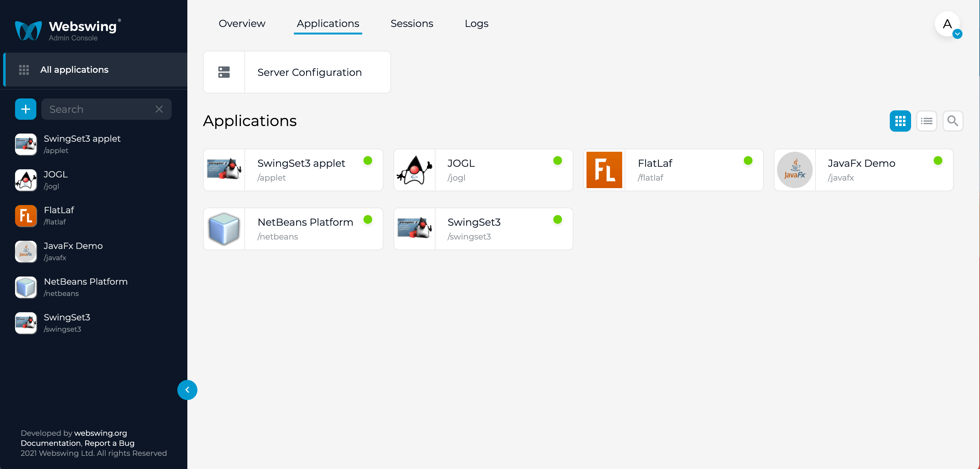Switch to grid view of applications
This screenshot has height=469, width=980.
point(900,121)
